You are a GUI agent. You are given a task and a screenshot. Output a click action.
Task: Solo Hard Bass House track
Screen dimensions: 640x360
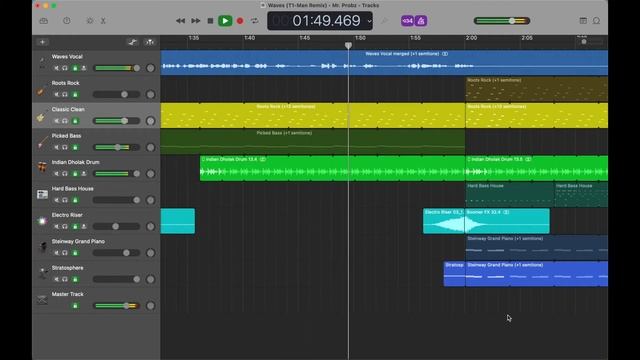pyautogui.click(x=65, y=200)
